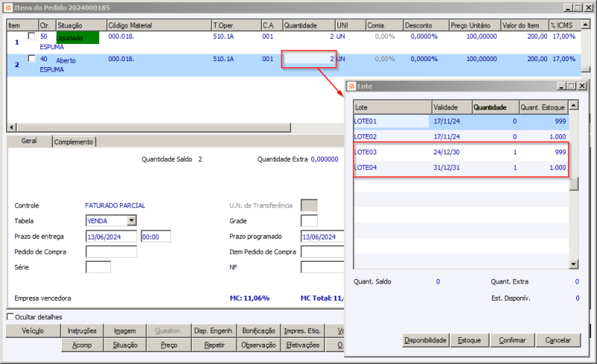The width and height of the screenshot is (597, 364).
Task: Click the Pedido de Compra input field
Action: [111, 251]
